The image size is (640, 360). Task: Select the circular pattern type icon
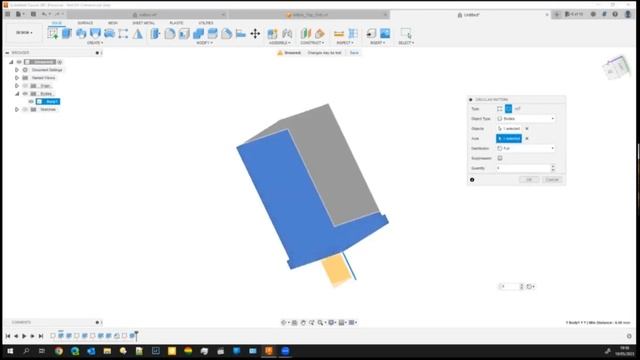click(508, 109)
